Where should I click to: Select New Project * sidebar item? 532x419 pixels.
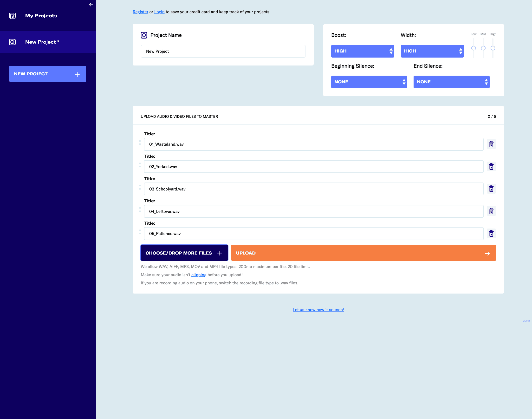(48, 42)
